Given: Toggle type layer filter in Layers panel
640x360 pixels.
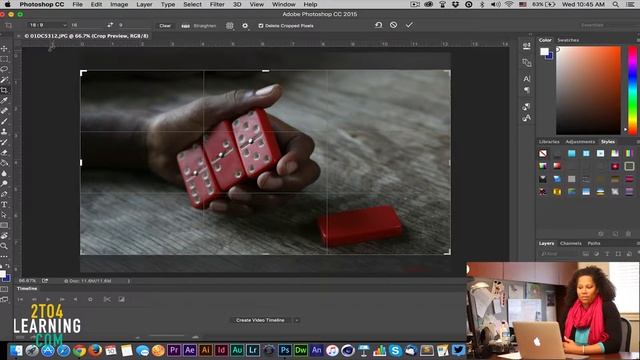Looking at the screenshot, I should click(607, 254).
